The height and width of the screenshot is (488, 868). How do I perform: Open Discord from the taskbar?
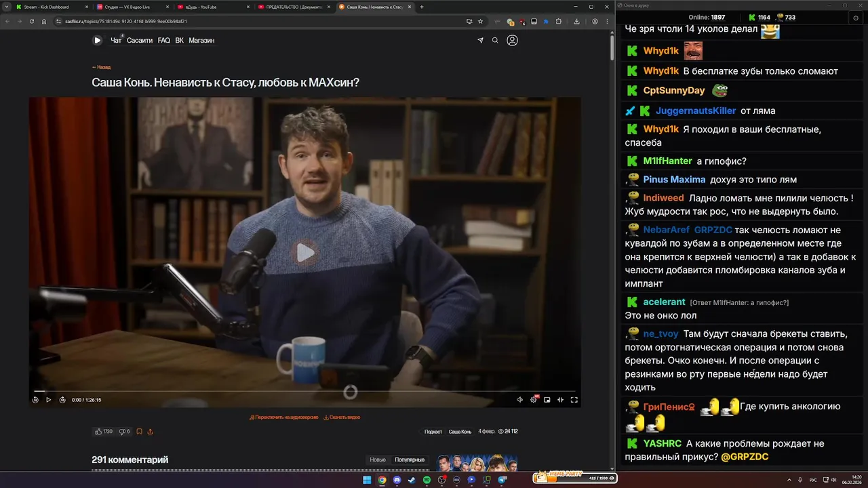[397, 480]
